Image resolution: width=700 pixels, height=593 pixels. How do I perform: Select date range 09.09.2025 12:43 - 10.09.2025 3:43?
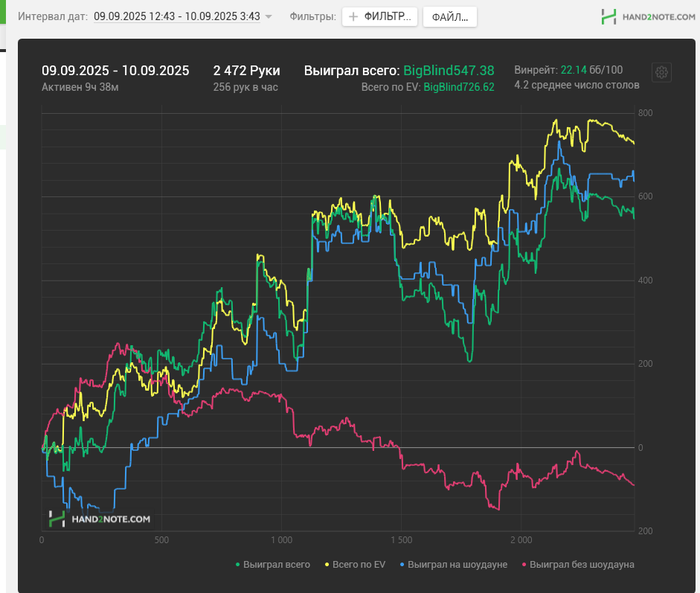click(177, 17)
